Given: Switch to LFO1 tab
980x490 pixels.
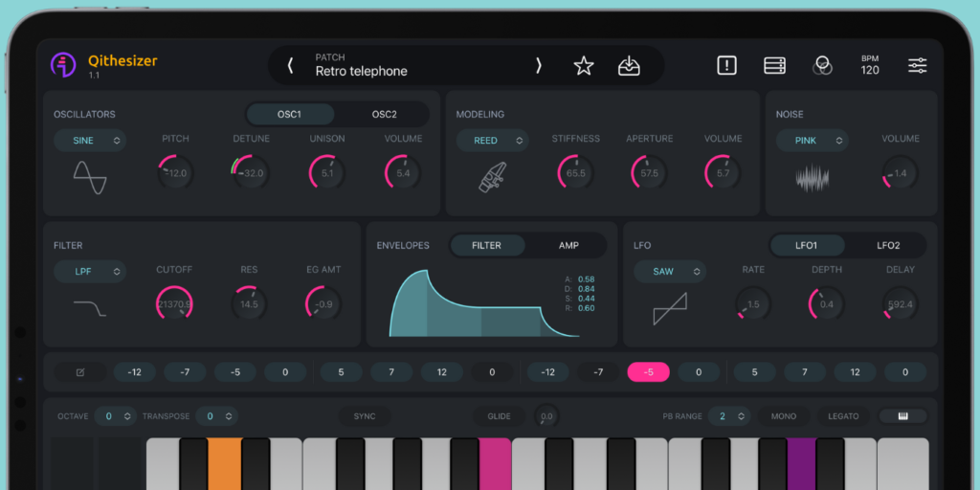Looking at the screenshot, I should pos(806,246).
